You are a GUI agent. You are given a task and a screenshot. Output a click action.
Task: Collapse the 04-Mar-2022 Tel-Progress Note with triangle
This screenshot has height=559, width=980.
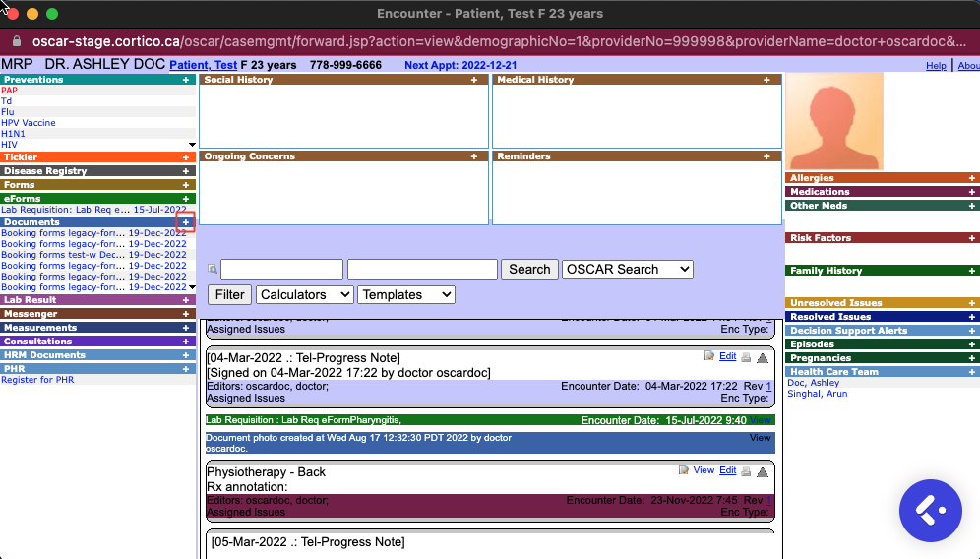(x=763, y=357)
